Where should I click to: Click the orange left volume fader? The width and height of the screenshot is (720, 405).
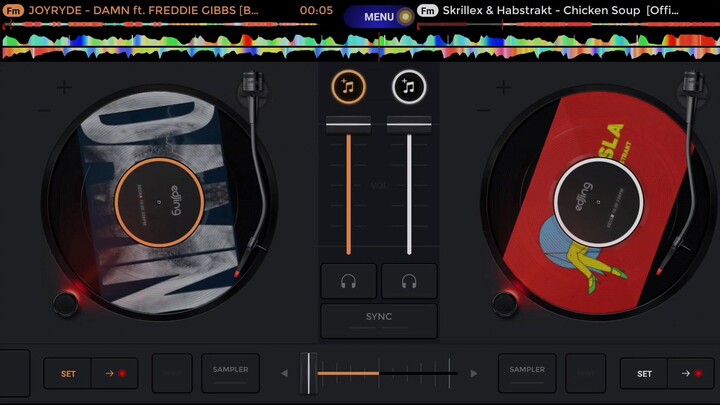349,194
